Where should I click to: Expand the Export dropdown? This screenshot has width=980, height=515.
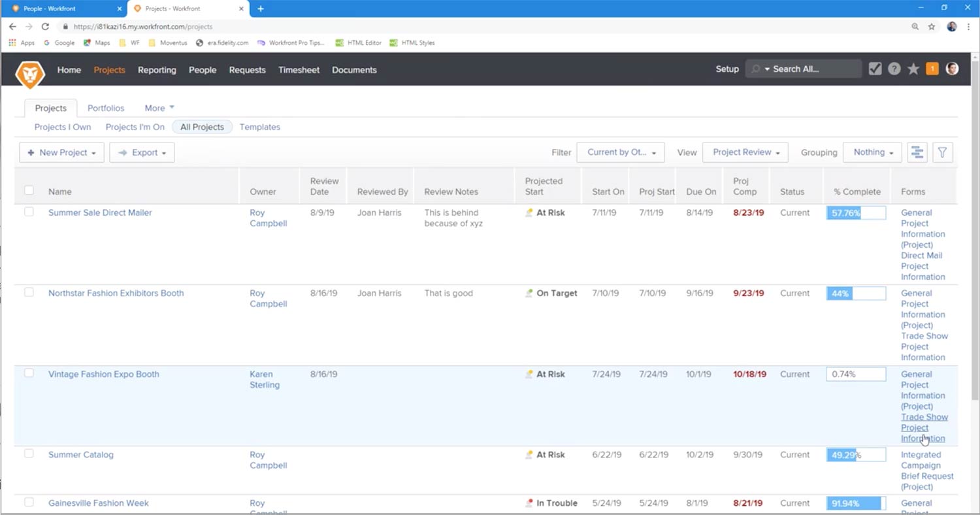tap(142, 152)
